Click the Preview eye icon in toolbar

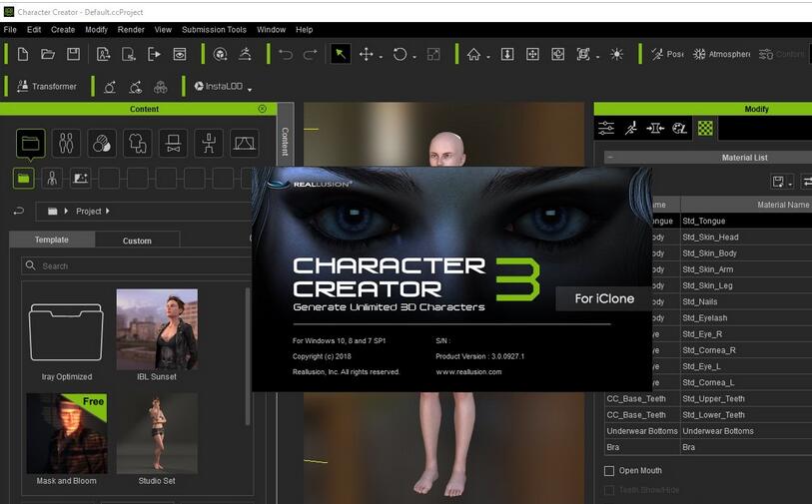click(180, 54)
